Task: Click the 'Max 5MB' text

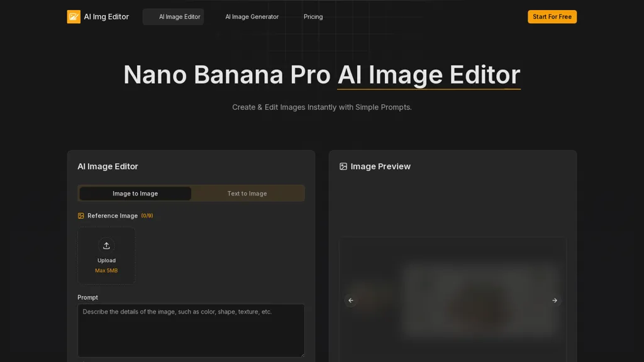Action: point(106,270)
